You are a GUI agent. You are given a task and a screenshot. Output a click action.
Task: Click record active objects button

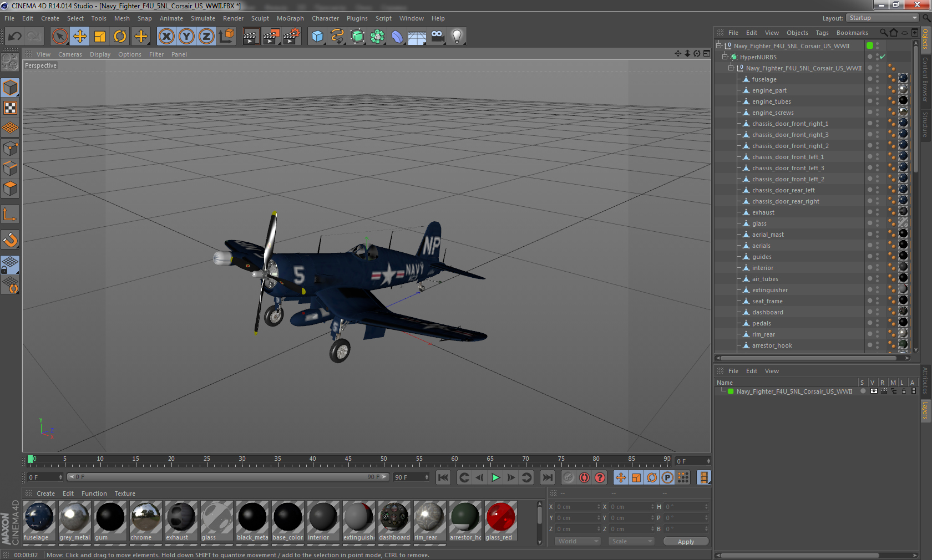pos(569,477)
